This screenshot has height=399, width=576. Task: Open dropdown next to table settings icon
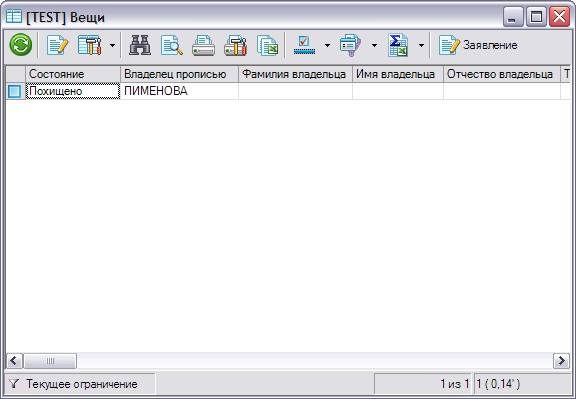[112, 46]
